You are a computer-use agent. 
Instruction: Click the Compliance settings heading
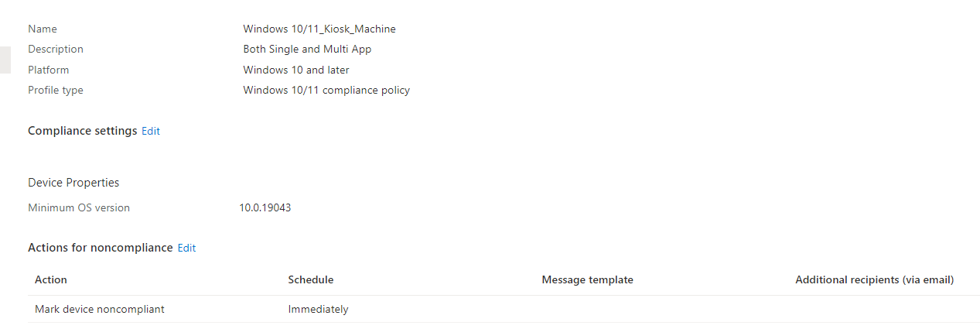coord(83,131)
